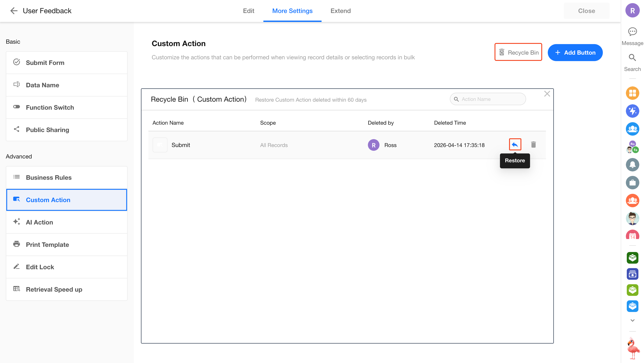Image resolution: width=644 pixels, height=363 pixels.
Task: Click the blue lightning bolt icon
Action: click(632, 111)
